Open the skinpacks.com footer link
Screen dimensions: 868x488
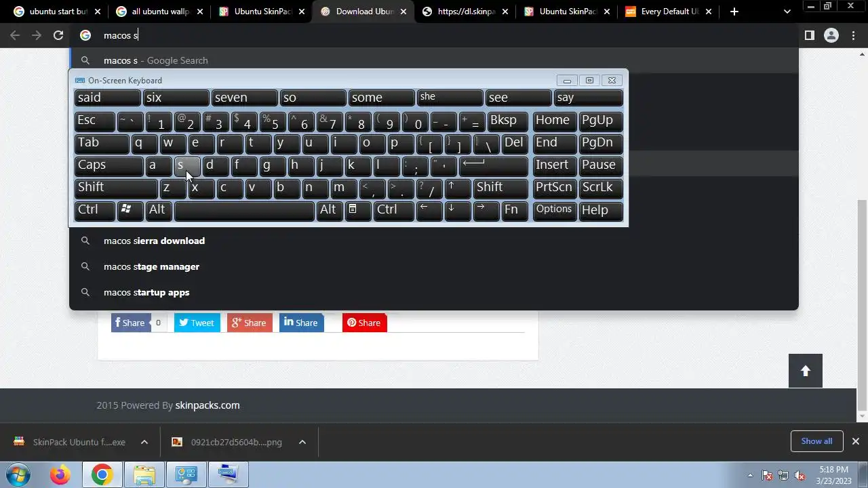(x=208, y=405)
